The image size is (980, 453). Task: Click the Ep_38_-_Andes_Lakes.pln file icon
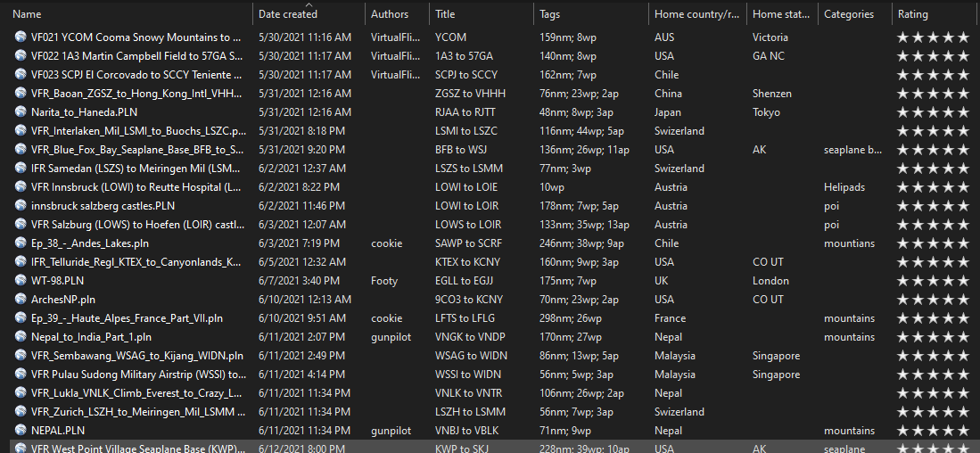click(x=21, y=243)
